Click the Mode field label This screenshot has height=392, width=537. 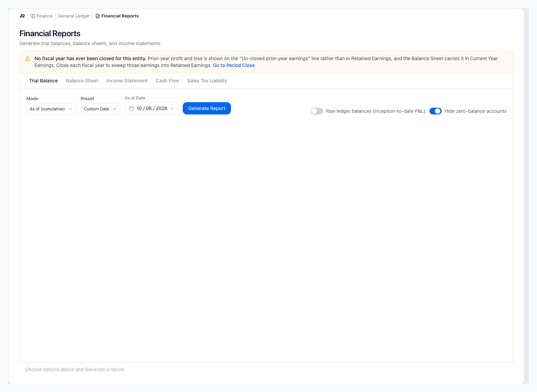point(32,98)
